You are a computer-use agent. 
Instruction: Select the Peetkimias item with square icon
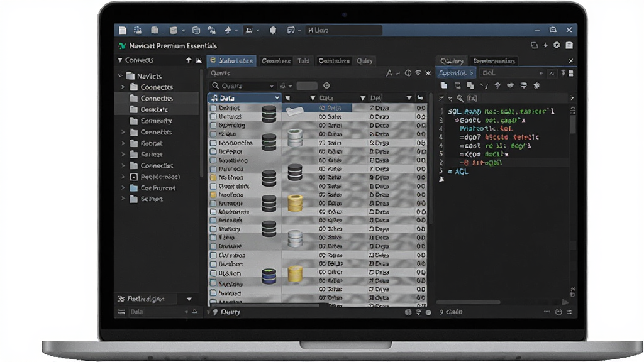156,177
